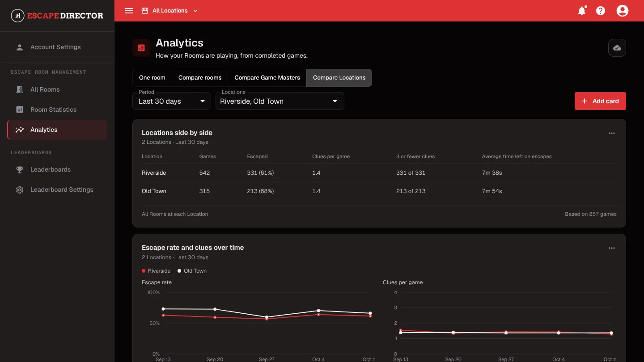Click the All Rooms door icon
Viewport: 644px width, 362px height.
coord(20,89)
